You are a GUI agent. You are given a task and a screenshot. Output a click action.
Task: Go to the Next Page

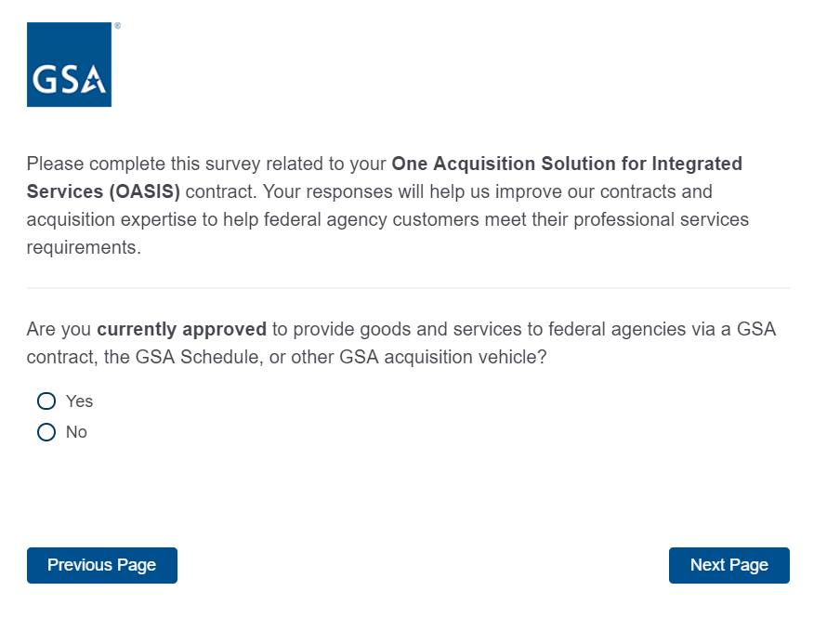tap(728, 565)
